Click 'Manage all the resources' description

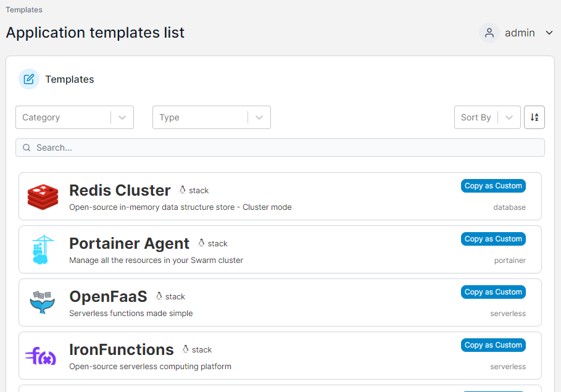[156, 261]
